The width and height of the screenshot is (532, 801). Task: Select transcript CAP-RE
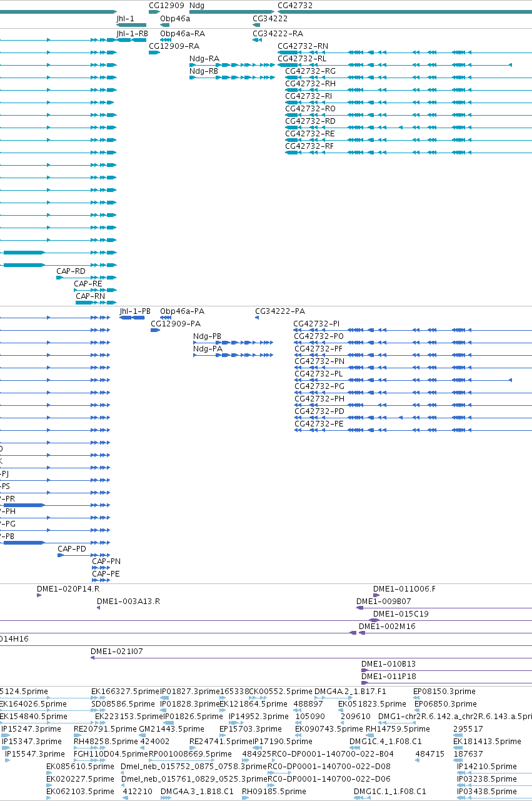88,284
